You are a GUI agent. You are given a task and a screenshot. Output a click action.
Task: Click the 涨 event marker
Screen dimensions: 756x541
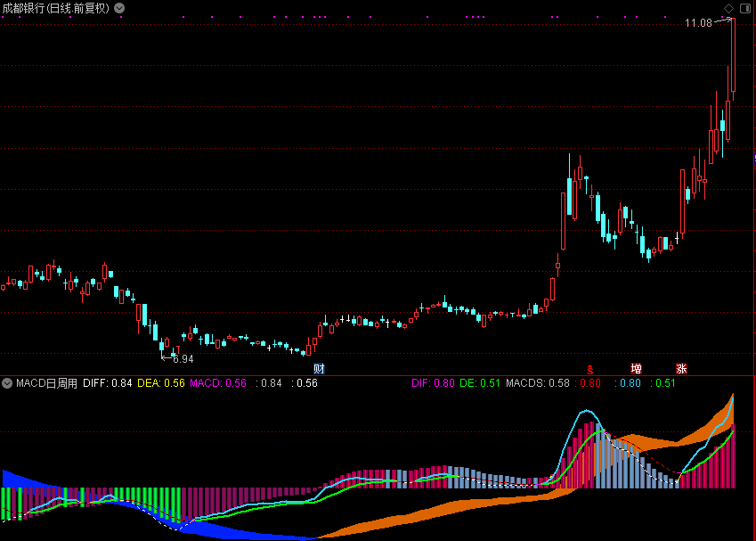point(681,369)
